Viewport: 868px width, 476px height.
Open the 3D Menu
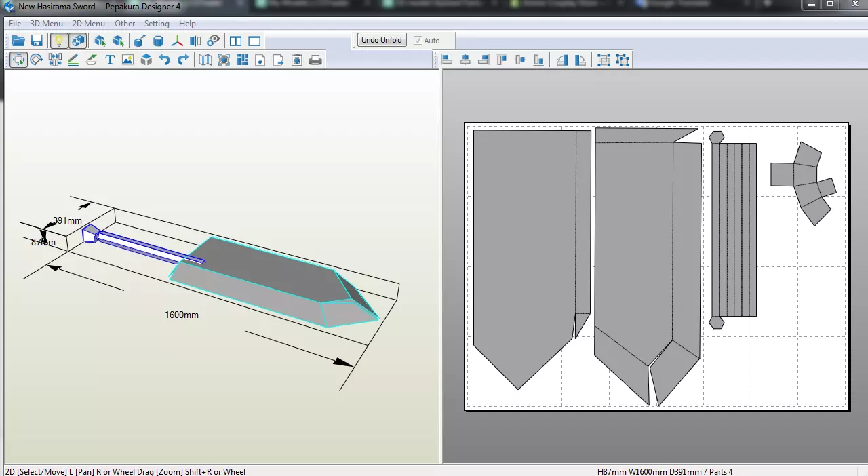tap(46, 24)
